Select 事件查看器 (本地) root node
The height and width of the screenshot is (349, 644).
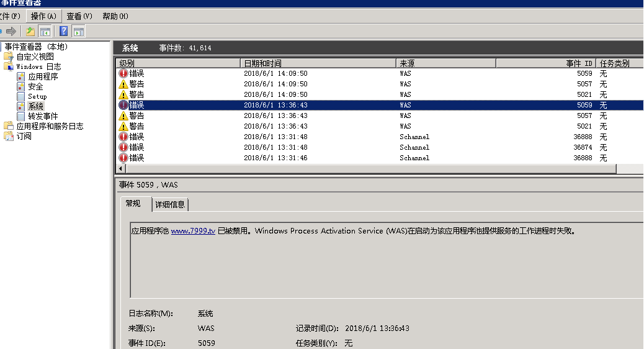click(x=36, y=47)
